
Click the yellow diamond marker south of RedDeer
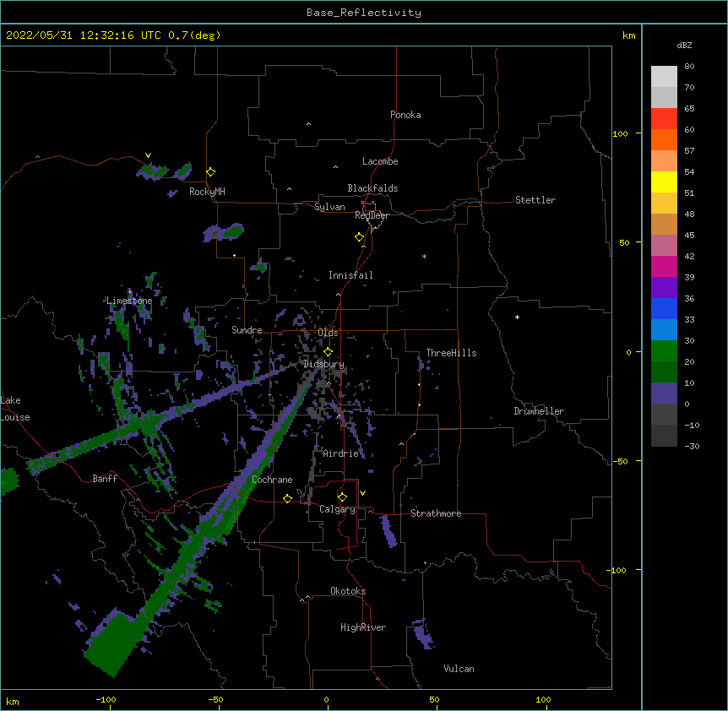coord(359,236)
